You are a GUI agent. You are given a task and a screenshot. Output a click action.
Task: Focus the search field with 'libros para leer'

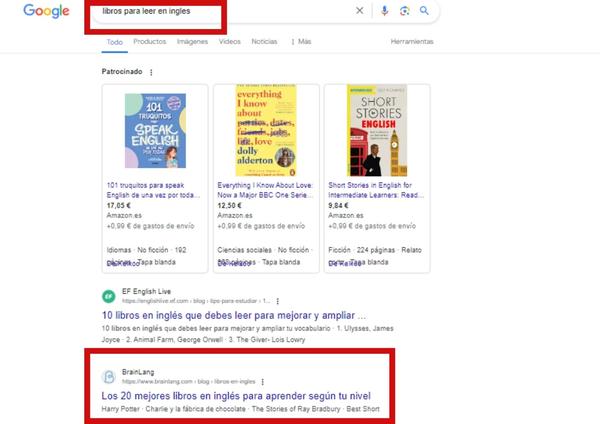200,12
